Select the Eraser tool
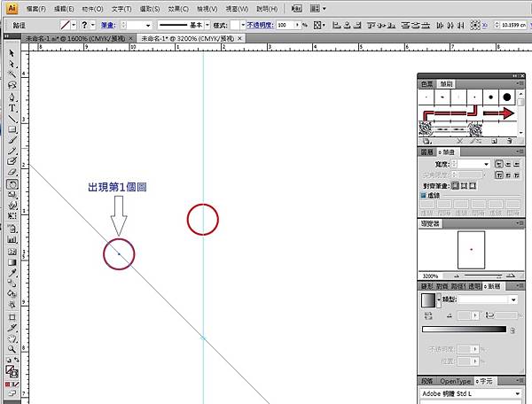 click(12, 172)
